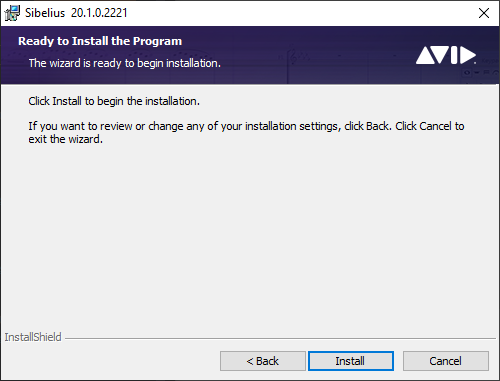Go back using the < Back button
This screenshot has height=381, width=500.
tap(263, 361)
